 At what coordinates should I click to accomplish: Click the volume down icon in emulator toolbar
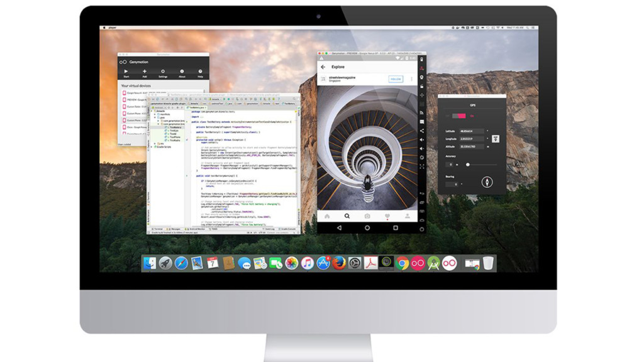[x=422, y=148]
